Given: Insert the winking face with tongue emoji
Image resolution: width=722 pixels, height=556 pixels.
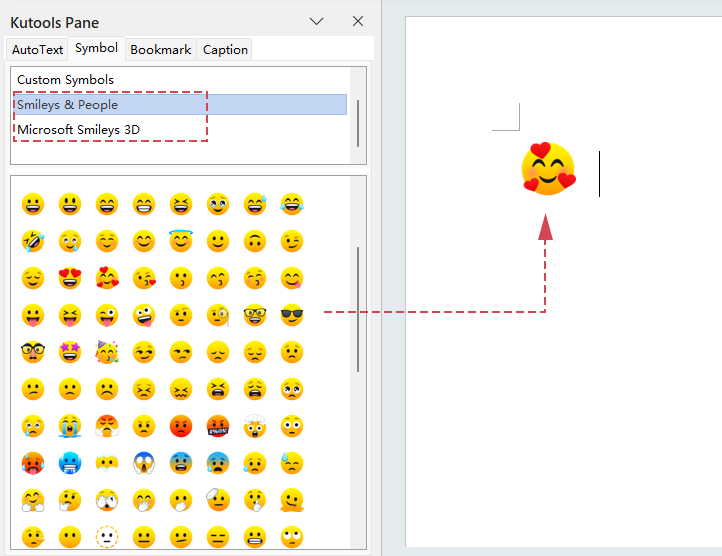Looking at the screenshot, I should (107, 315).
